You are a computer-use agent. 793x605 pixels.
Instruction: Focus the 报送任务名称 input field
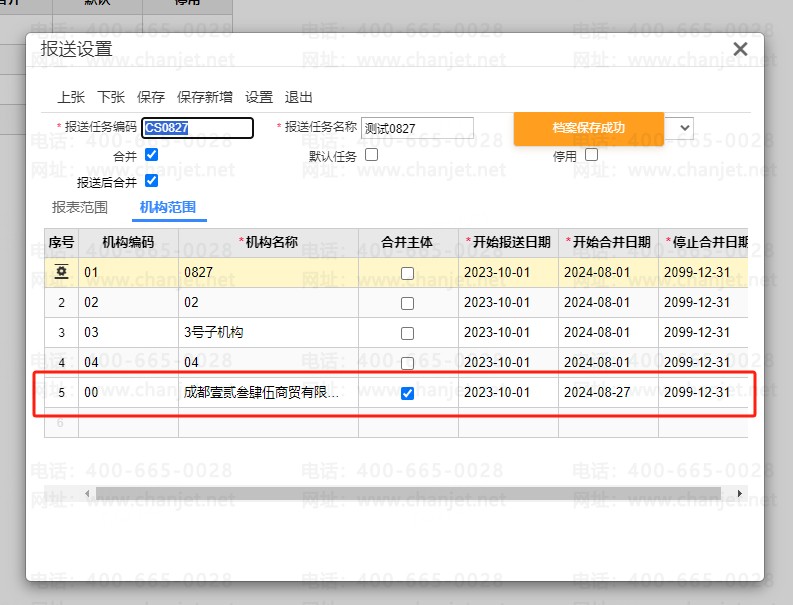417,128
